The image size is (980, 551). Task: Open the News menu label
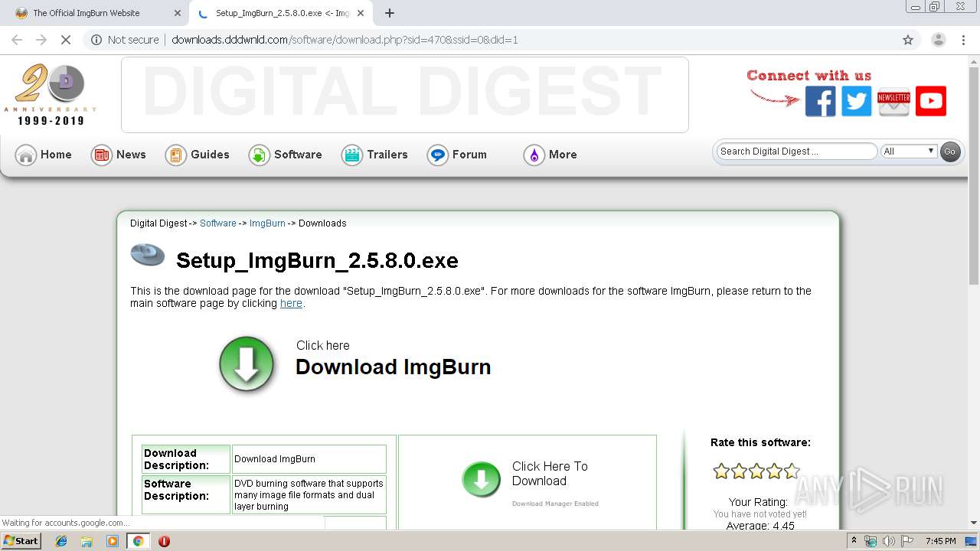131,155
